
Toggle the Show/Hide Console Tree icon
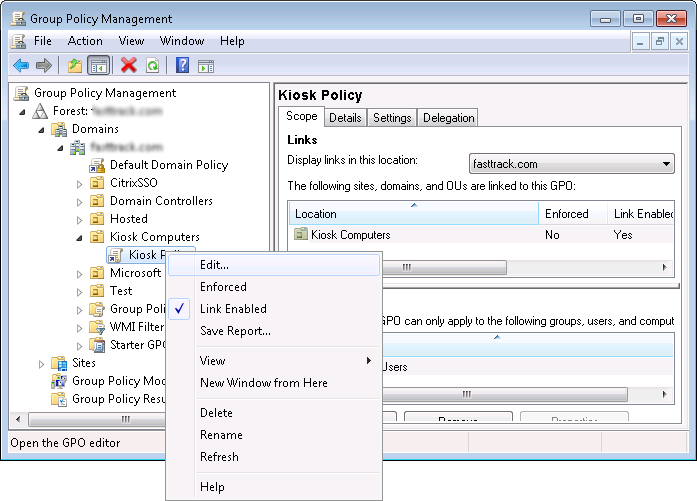tap(98, 66)
